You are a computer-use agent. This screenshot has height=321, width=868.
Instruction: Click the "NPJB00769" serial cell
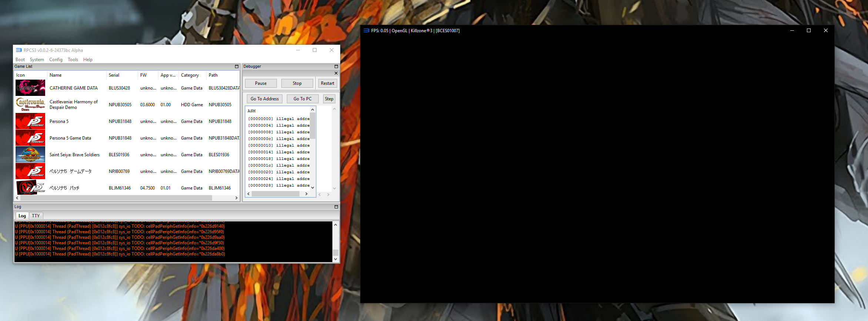119,171
